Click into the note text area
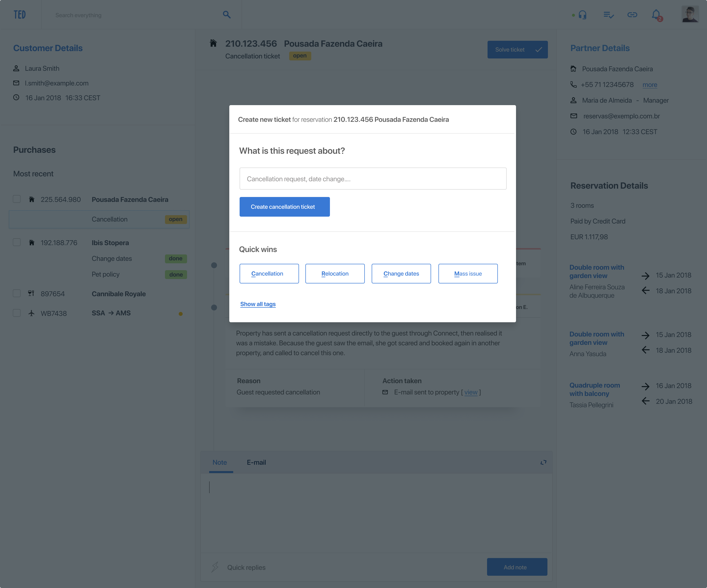This screenshot has height=588, width=707. pyautogui.click(x=376, y=513)
